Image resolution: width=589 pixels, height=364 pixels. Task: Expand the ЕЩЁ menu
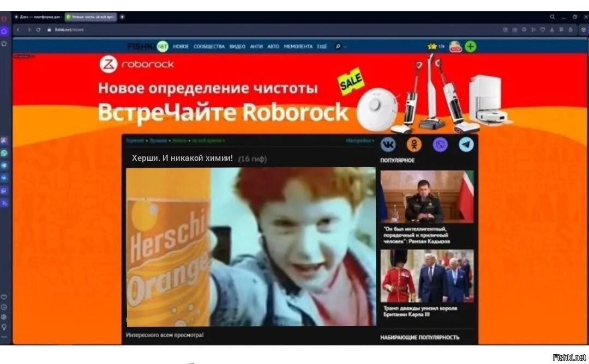[322, 46]
